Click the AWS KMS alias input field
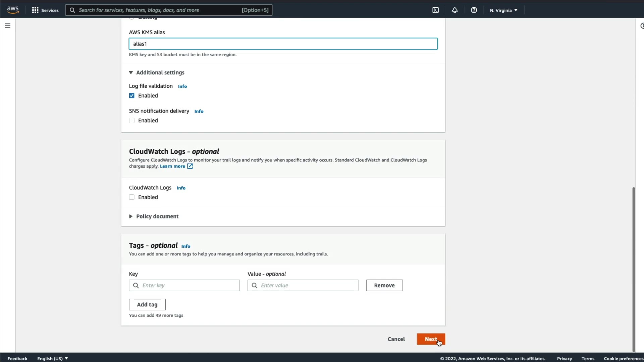 pos(283,44)
